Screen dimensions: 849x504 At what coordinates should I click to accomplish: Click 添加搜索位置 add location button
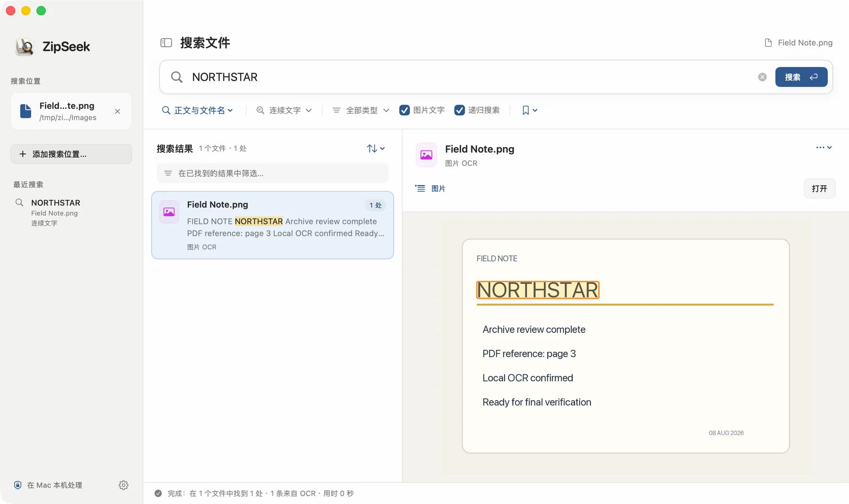pos(71,154)
